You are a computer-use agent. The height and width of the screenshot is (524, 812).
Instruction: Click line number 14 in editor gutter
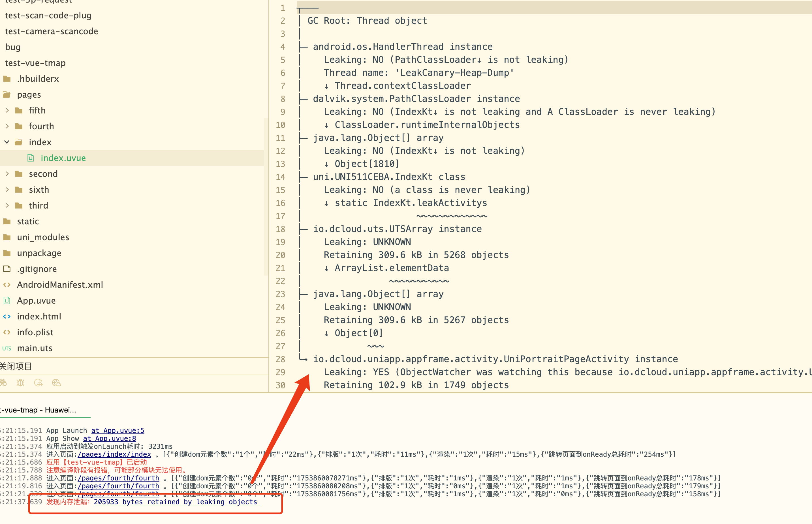tap(280, 177)
